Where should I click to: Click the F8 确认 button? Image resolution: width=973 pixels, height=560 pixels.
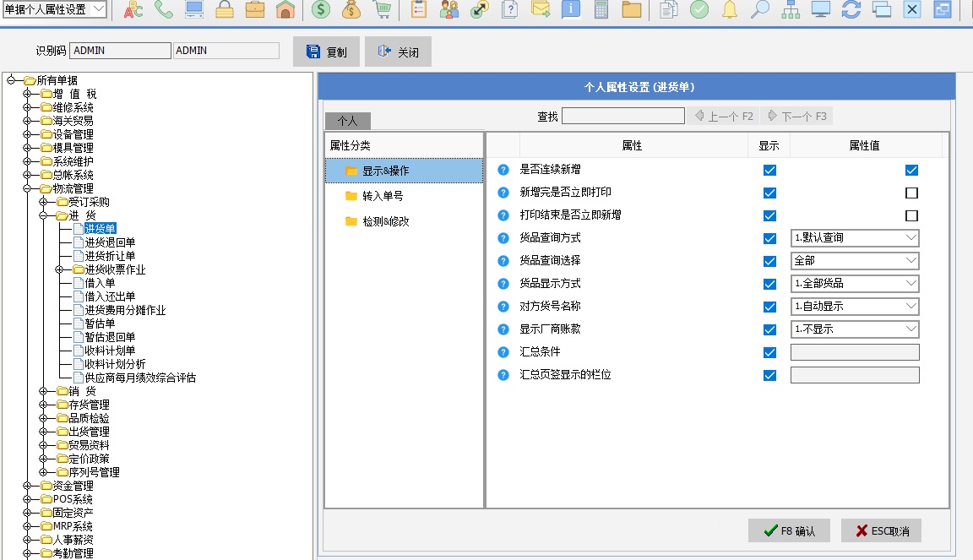pos(789,530)
